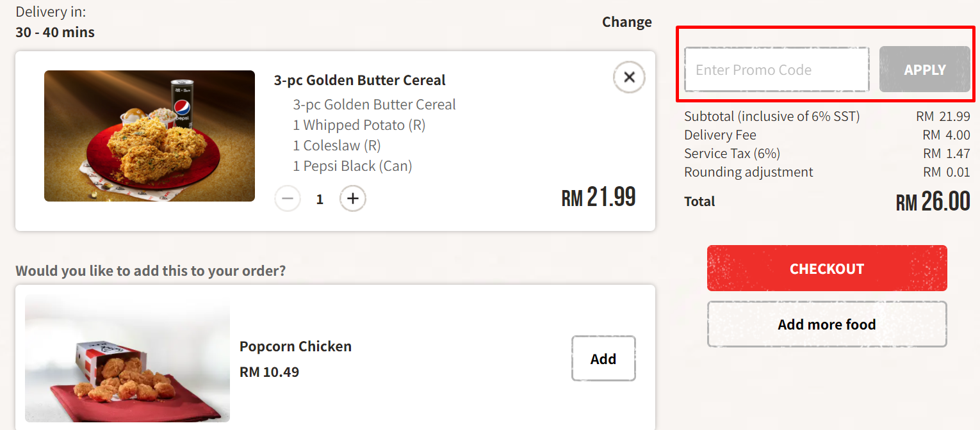Click the Popcorn Chicken title text
The height and width of the screenshot is (430, 980).
coord(295,346)
